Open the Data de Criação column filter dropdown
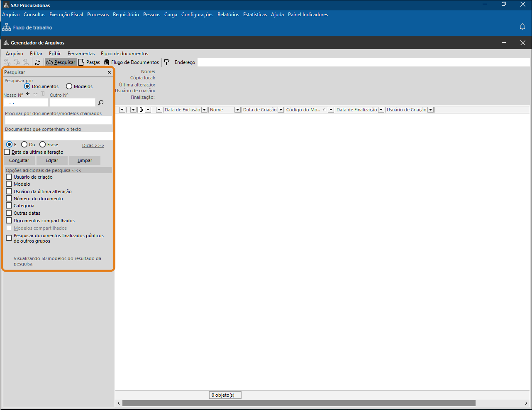532x410 pixels. (x=281, y=110)
